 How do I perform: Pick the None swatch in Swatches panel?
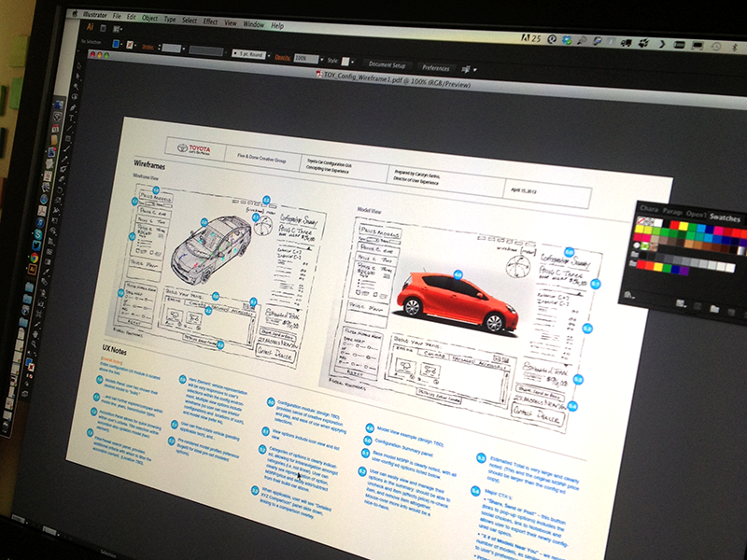pos(641,220)
